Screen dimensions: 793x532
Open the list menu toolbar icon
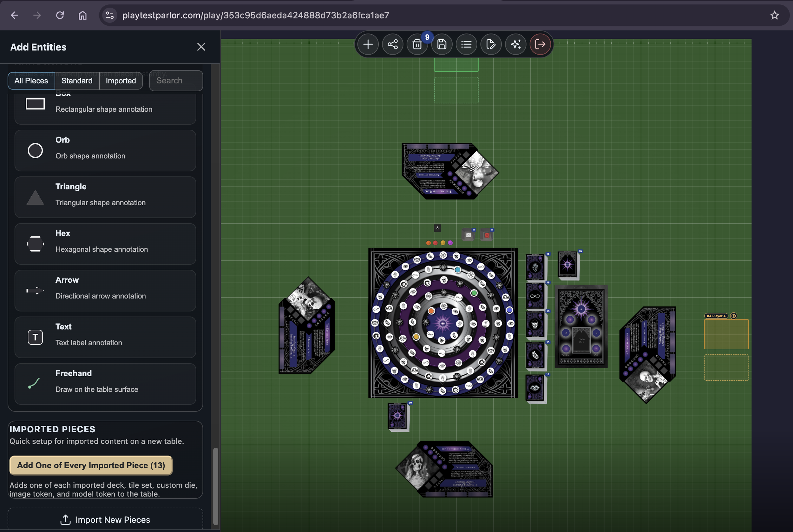(x=466, y=44)
